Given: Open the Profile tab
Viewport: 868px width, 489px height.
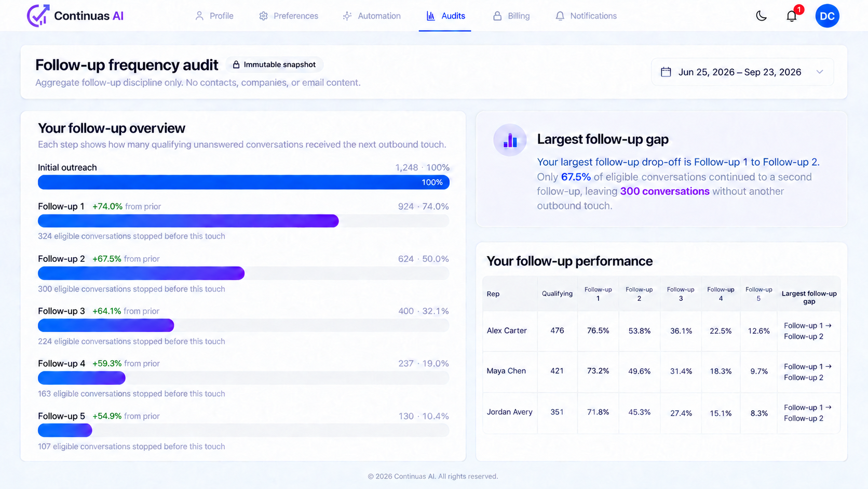Looking at the screenshot, I should pyautogui.click(x=214, y=16).
